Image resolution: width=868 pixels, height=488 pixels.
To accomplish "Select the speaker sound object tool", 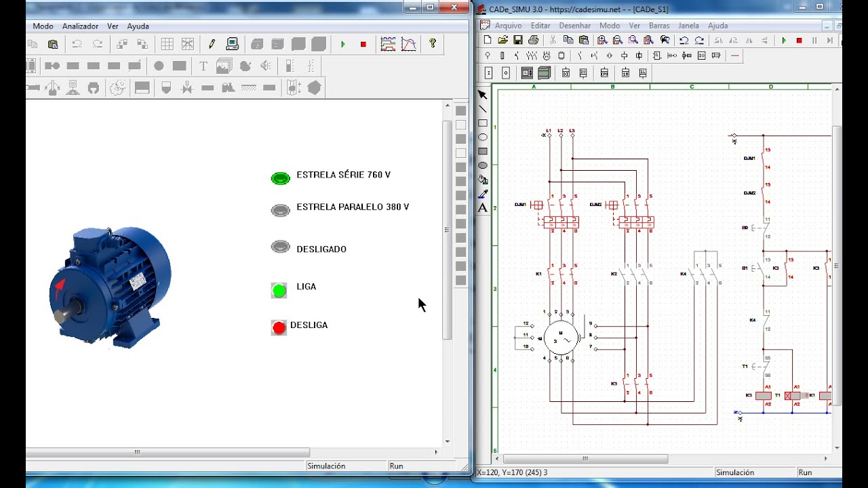I will (x=266, y=66).
